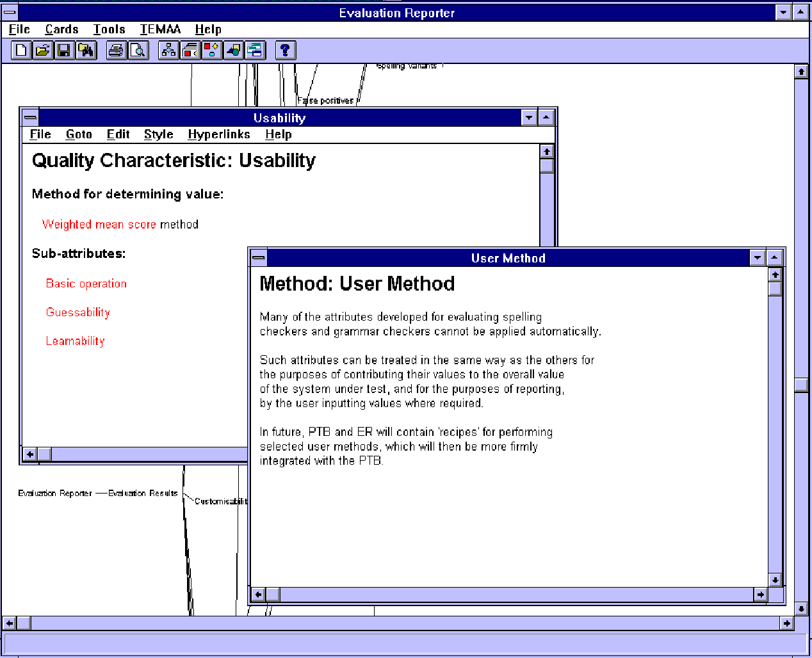Open the User Method window system menu box
Image resolution: width=812 pixels, height=658 pixels.
259,258
